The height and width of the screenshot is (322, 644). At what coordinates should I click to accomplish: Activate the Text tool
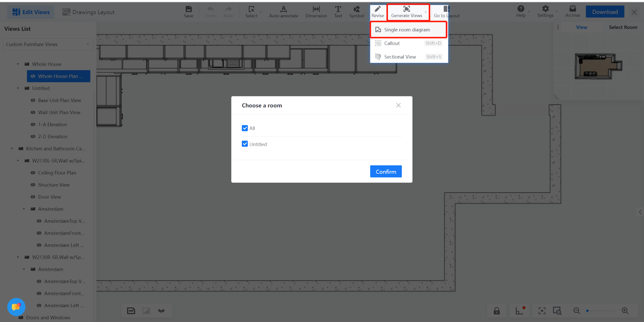pos(338,12)
